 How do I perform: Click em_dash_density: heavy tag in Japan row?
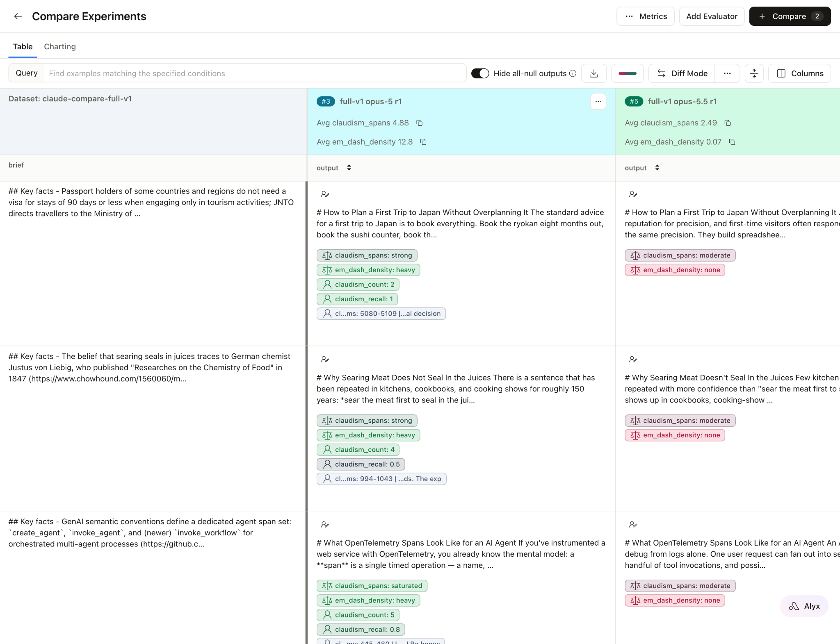click(x=368, y=270)
